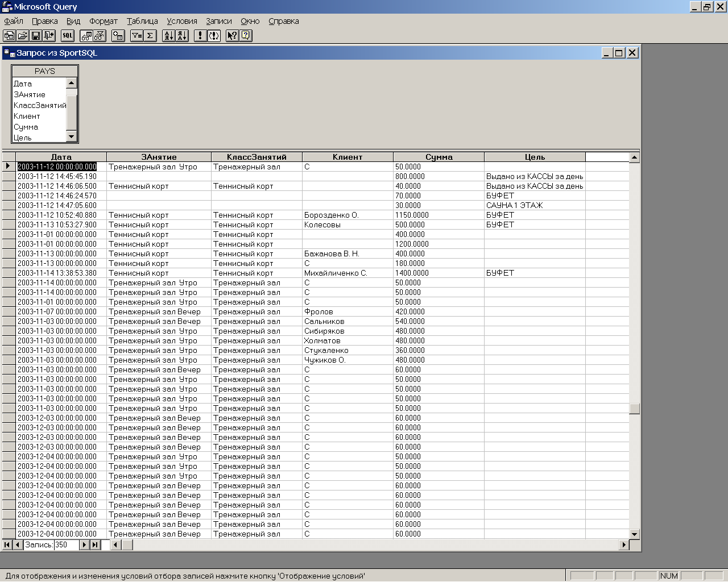Viewport: 728px width, 582px height.
Task: Open the SQL view button
Action: (x=68, y=36)
